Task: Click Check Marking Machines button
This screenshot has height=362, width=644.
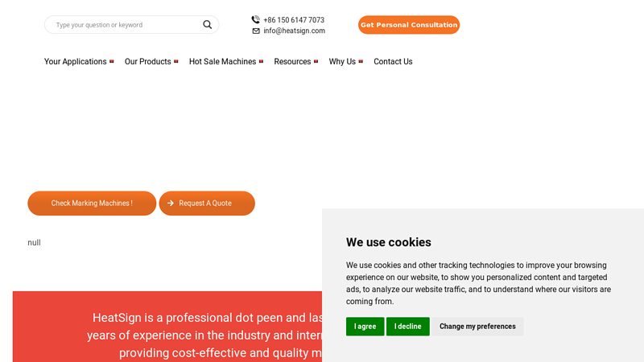Action: pos(92,204)
